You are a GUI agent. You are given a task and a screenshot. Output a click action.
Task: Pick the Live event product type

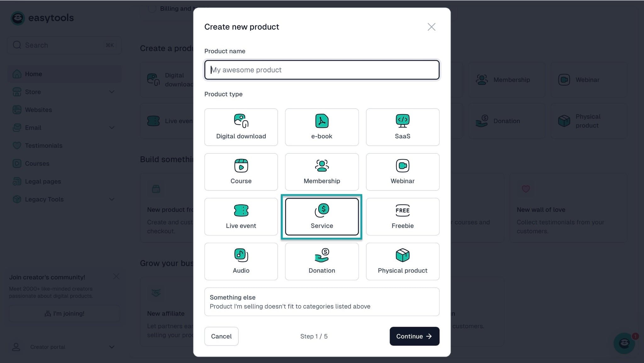(x=241, y=217)
